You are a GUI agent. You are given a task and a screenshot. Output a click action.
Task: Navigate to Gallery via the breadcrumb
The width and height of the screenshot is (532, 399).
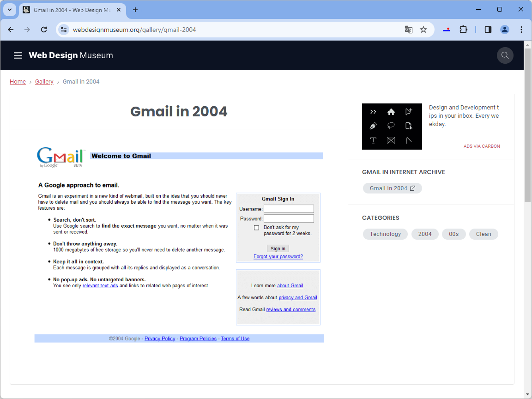coord(44,81)
